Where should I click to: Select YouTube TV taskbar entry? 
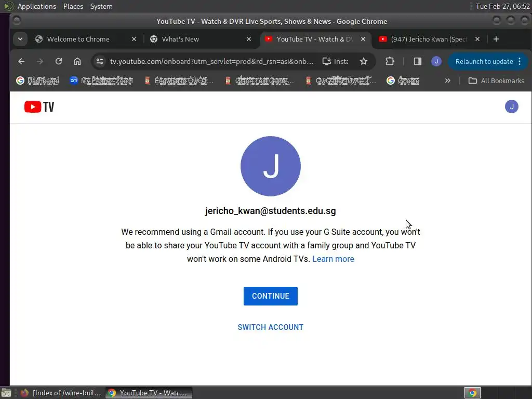click(x=149, y=393)
